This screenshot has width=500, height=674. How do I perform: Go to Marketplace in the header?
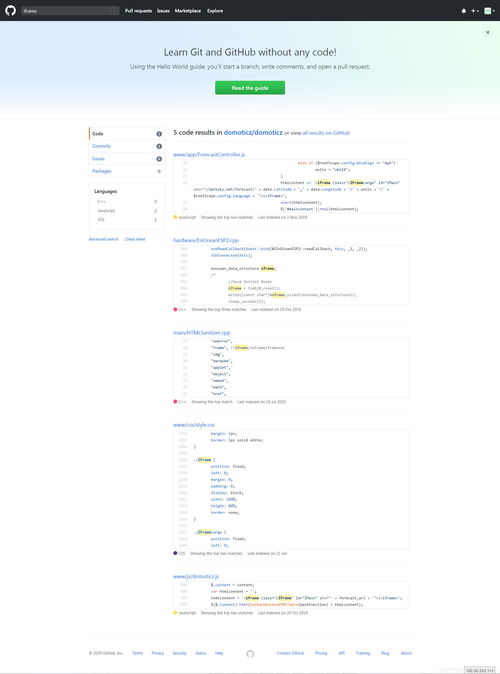187,11
